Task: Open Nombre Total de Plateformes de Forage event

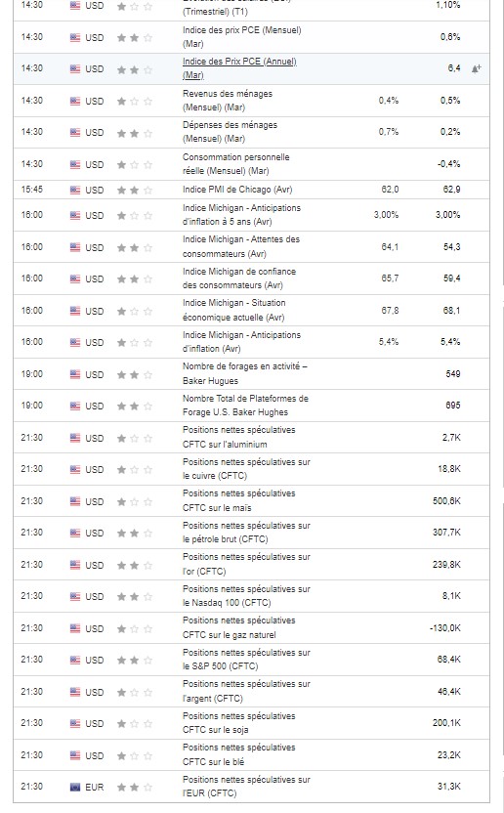Action: click(245, 406)
